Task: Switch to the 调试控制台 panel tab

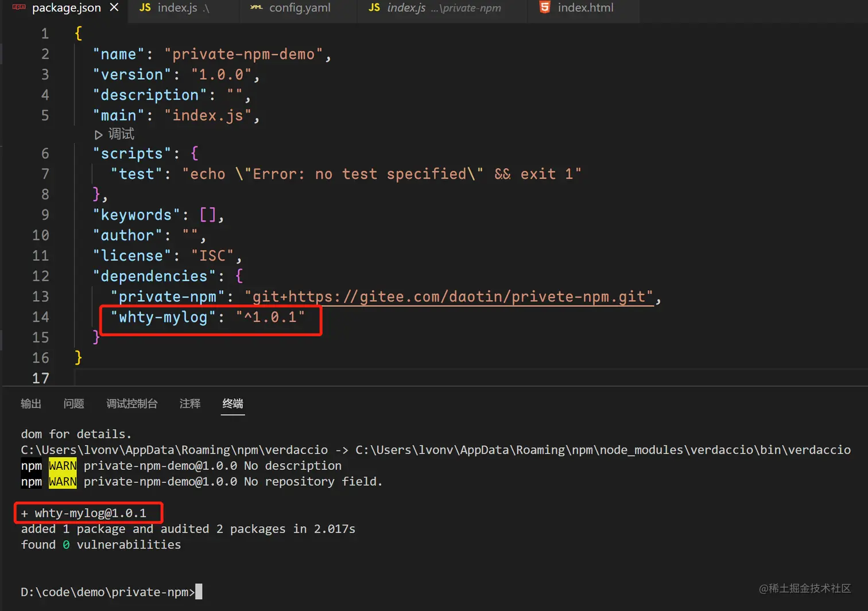Action: (x=132, y=404)
